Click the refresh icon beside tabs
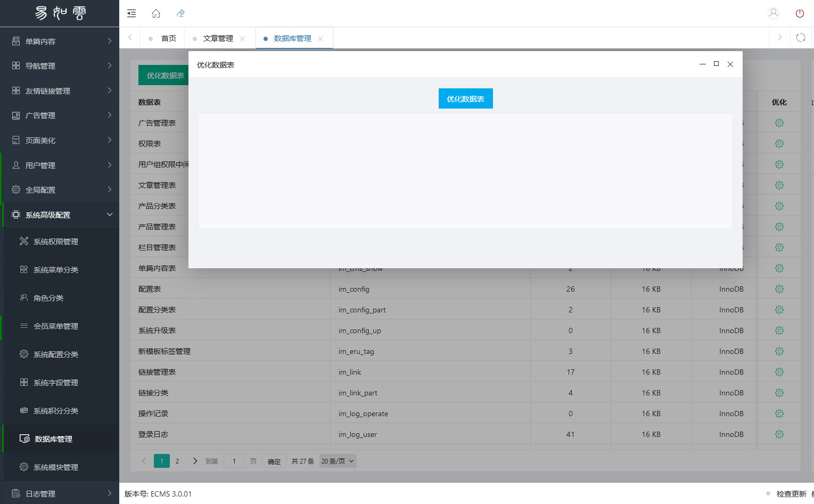This screenshot has width=814, height=504. point(800,38)
